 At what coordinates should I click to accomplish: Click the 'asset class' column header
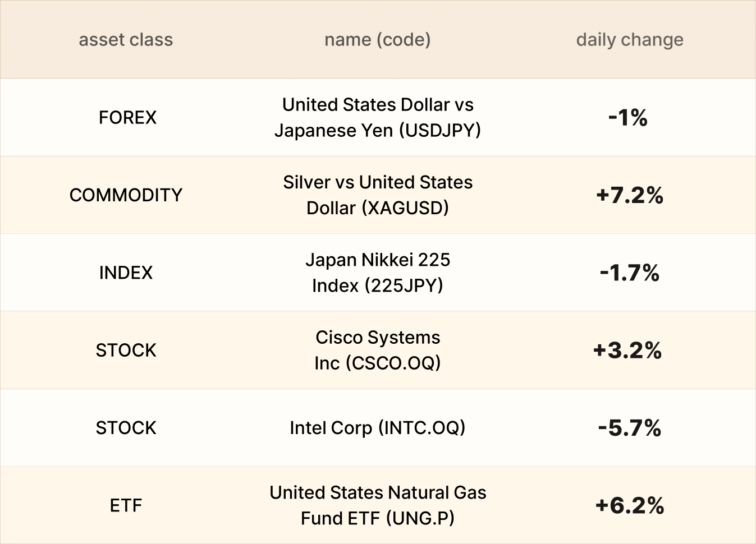coord(126,40)
